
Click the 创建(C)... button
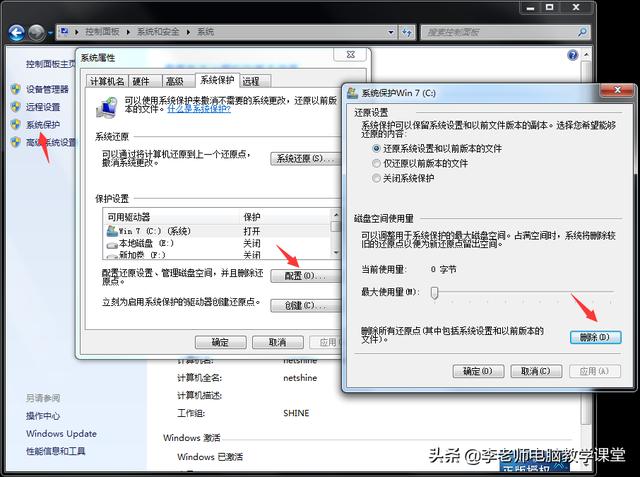pos(305,305)
